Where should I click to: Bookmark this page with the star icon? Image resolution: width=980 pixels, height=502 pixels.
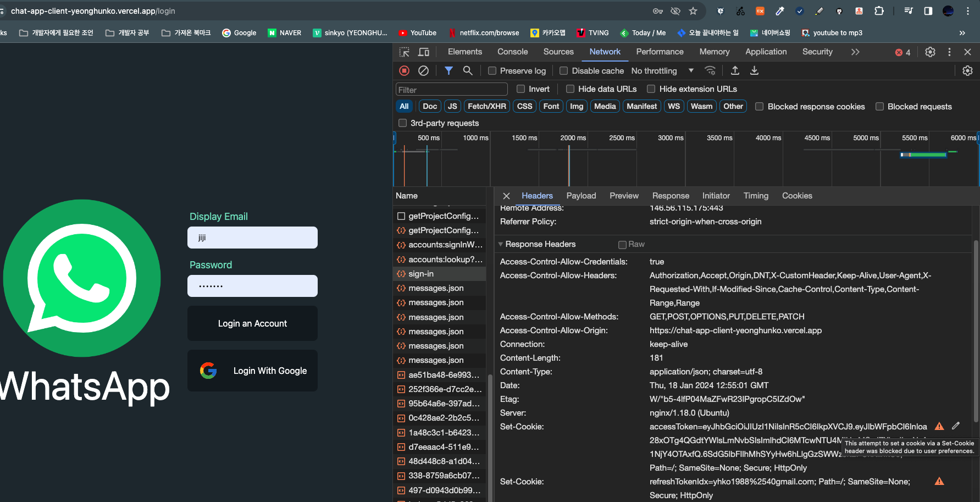coord(693,11)
